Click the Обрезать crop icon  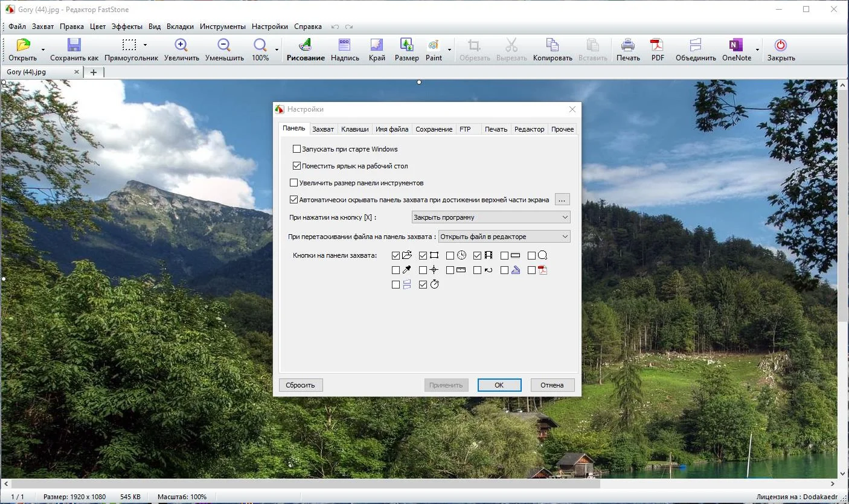point(474,45)
